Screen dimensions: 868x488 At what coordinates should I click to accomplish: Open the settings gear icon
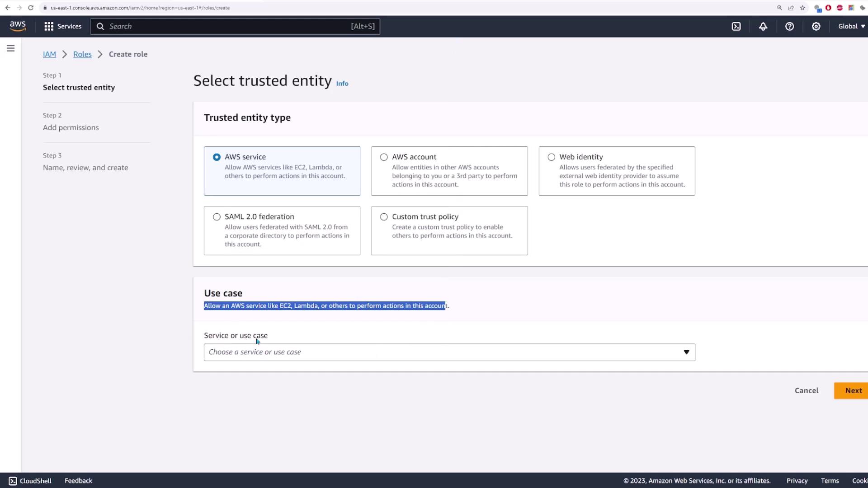[x=816, y=26]
